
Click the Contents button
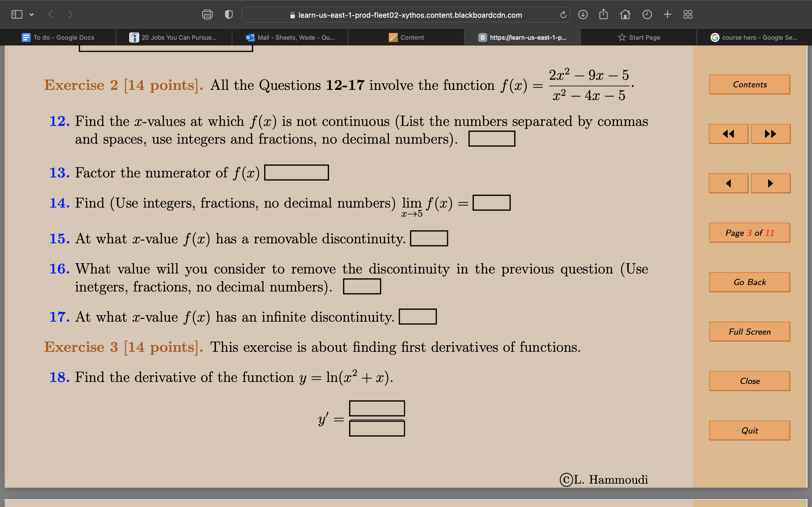(750, 84)
